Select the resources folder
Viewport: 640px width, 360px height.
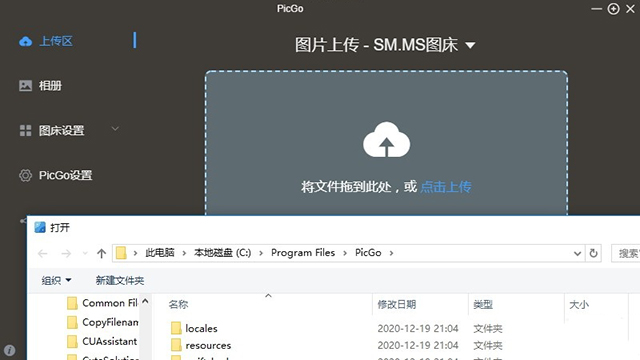point(208,346)
